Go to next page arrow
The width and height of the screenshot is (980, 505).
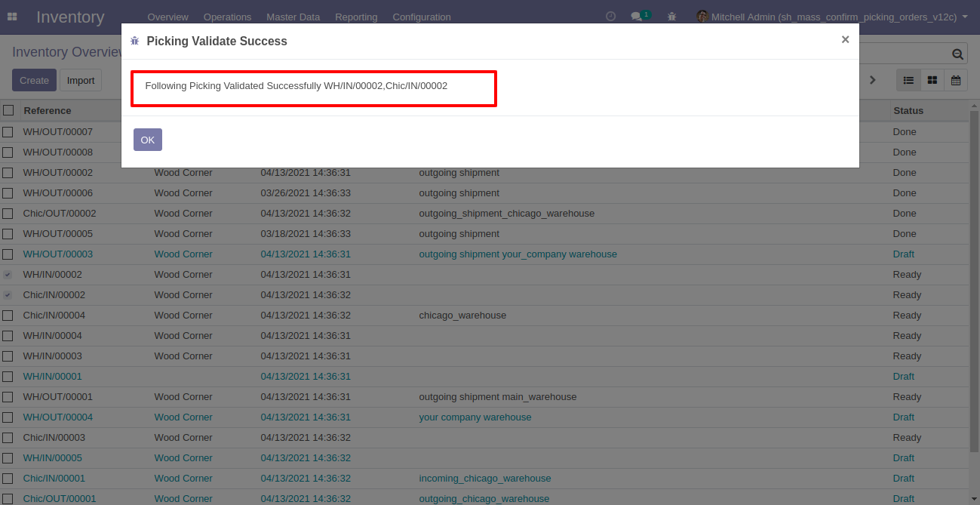(x=873, y=80)
